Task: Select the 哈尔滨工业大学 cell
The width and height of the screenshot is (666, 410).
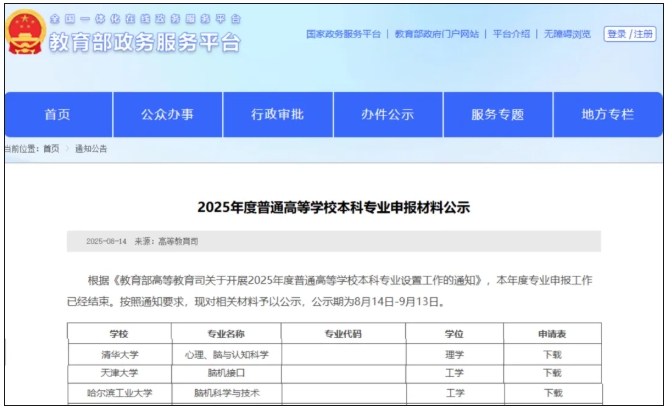Action: (119, 393)
